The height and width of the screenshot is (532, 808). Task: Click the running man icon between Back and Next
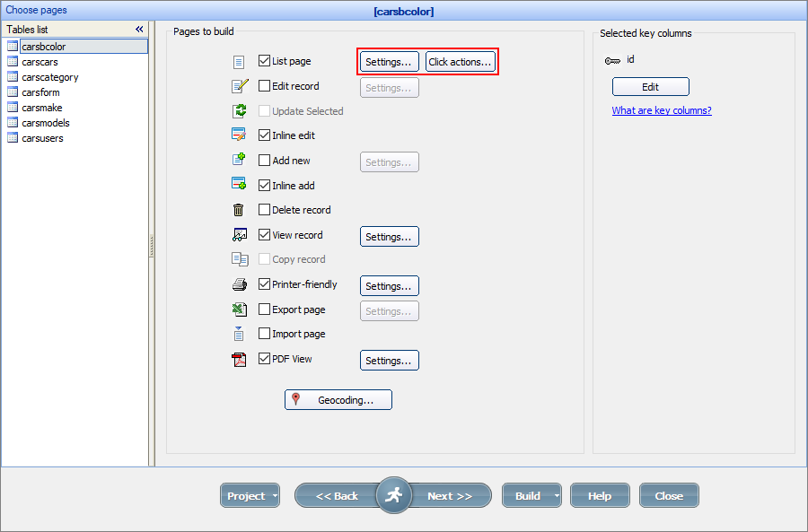point(393,494)
